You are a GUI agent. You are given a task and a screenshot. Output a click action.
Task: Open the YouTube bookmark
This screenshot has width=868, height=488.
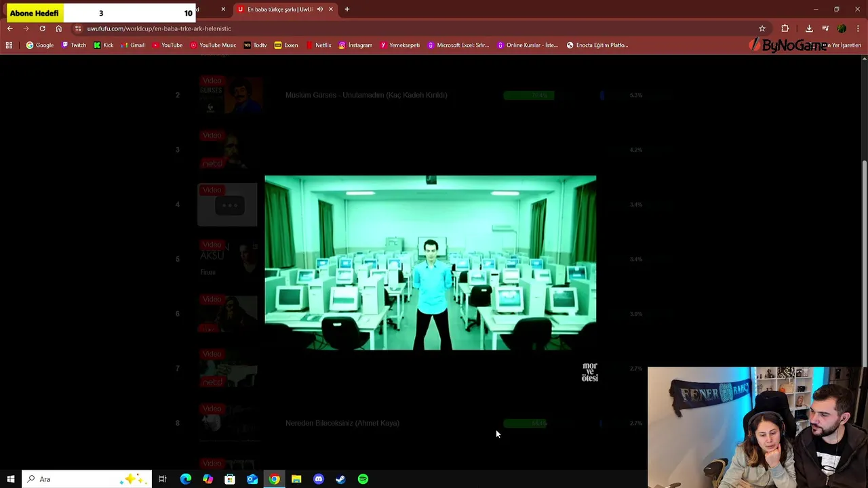pos(167,45)
